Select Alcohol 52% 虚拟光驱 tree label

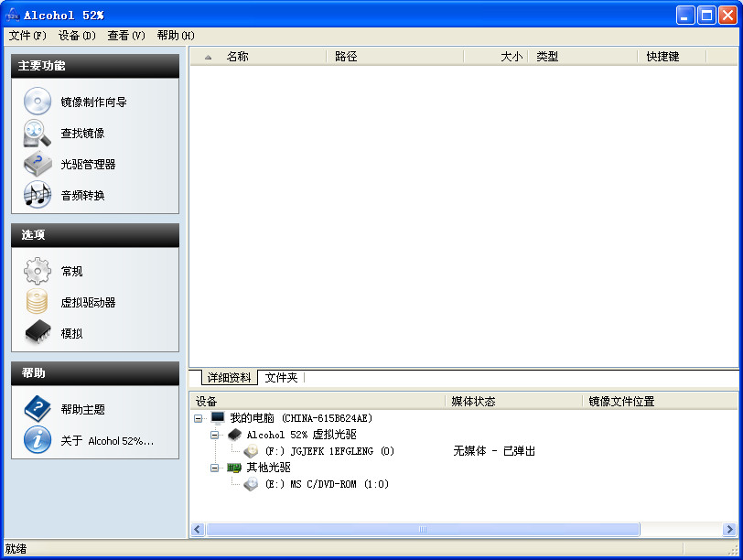coord(301,435)
